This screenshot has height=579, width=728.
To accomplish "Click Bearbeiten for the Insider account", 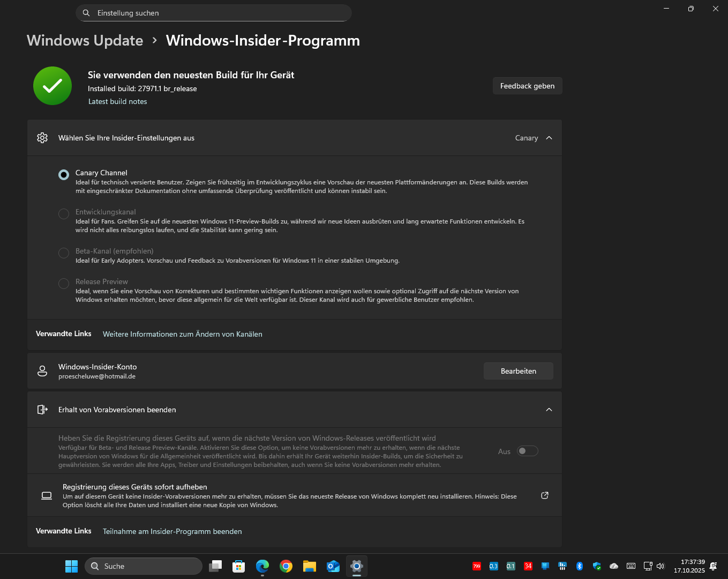I will [519, 371].
